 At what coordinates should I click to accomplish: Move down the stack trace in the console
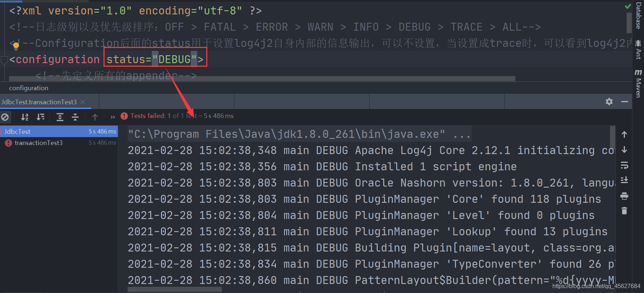click(624, 150)
